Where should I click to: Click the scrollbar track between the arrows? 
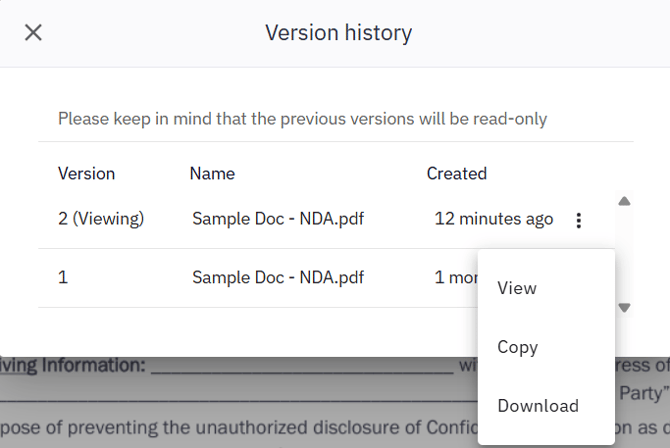[625, 255]
